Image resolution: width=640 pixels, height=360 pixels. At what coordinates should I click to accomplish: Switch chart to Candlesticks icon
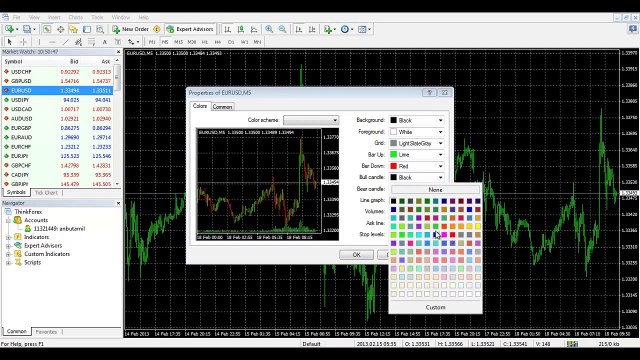pyautogui.click(x=241, y=29)
